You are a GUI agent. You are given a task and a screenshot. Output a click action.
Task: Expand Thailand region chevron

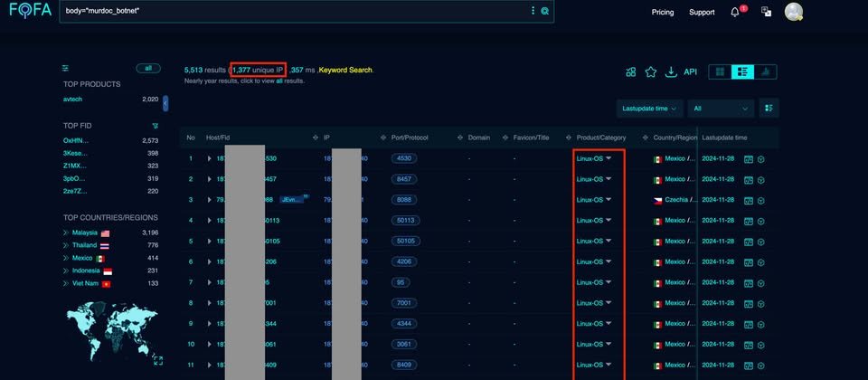point(66,245)
